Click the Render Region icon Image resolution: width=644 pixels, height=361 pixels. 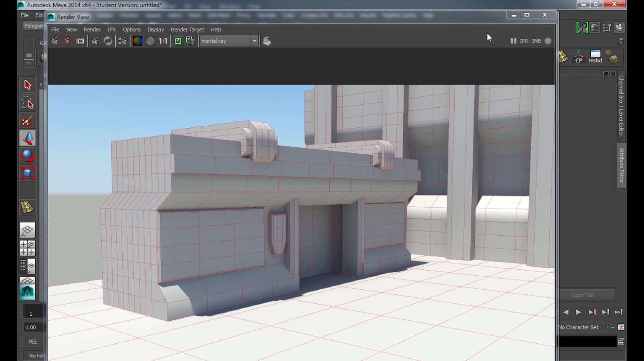click(x=67, y=41)
